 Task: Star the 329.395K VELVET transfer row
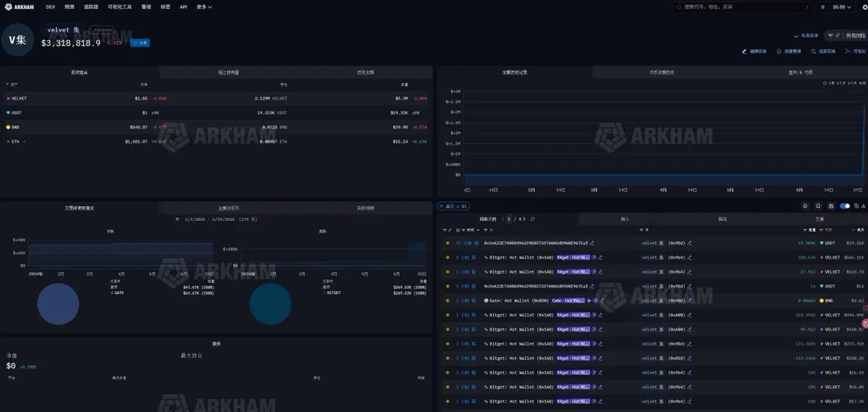pos(448,314)
